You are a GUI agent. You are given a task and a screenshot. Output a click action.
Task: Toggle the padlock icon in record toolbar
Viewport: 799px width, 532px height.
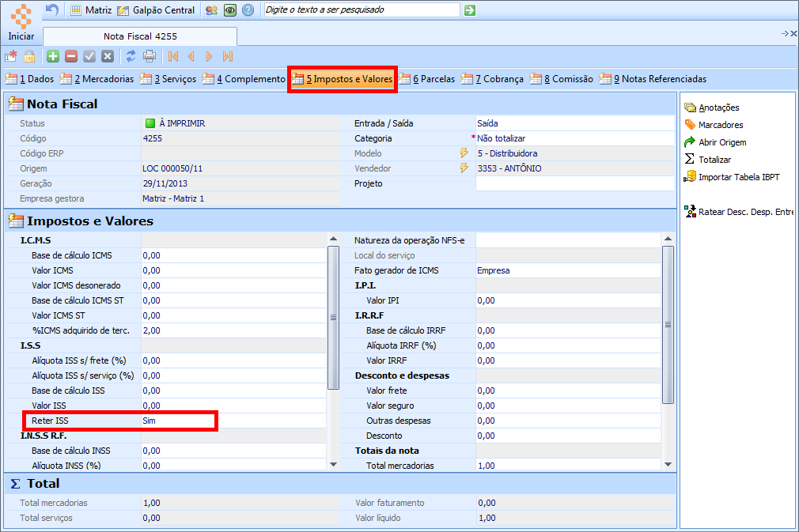click(28, 56)
